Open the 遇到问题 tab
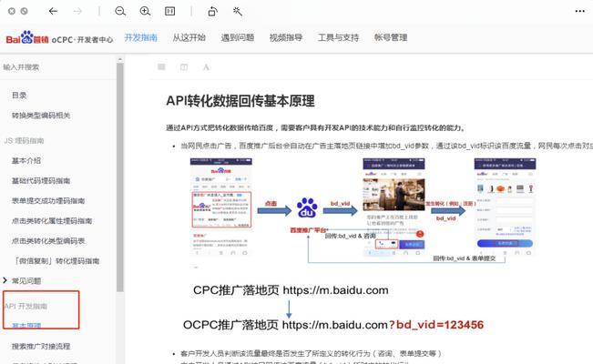 point(238,37)
